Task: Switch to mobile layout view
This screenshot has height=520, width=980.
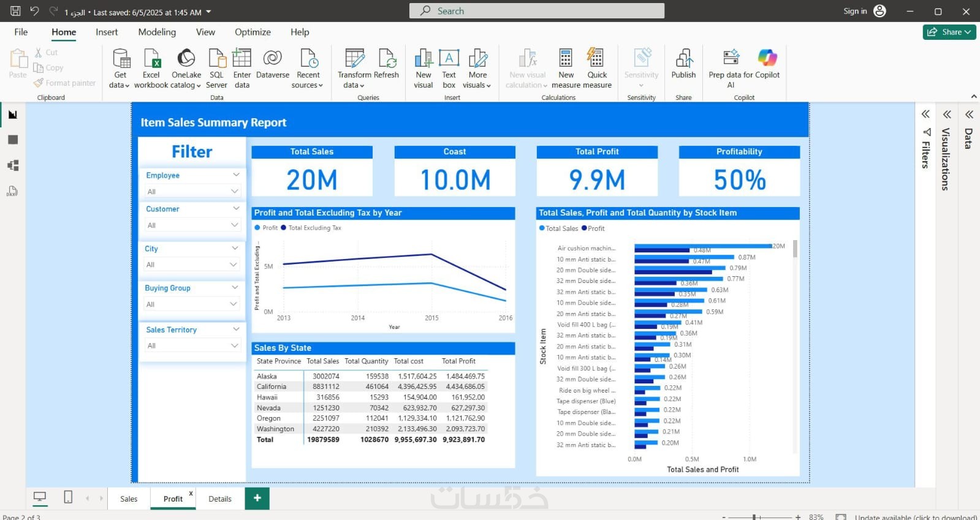Action: coord(68,497)
